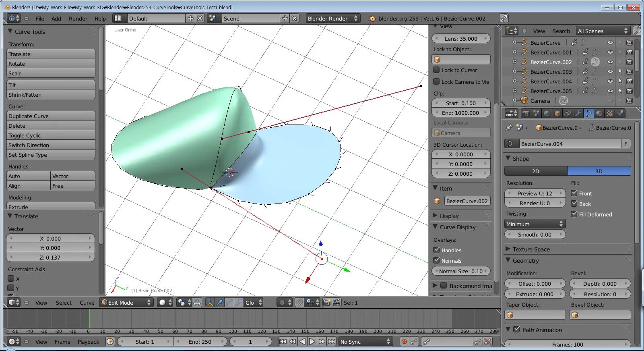
Task: Open the World properties globe tab
Action: 547,114
